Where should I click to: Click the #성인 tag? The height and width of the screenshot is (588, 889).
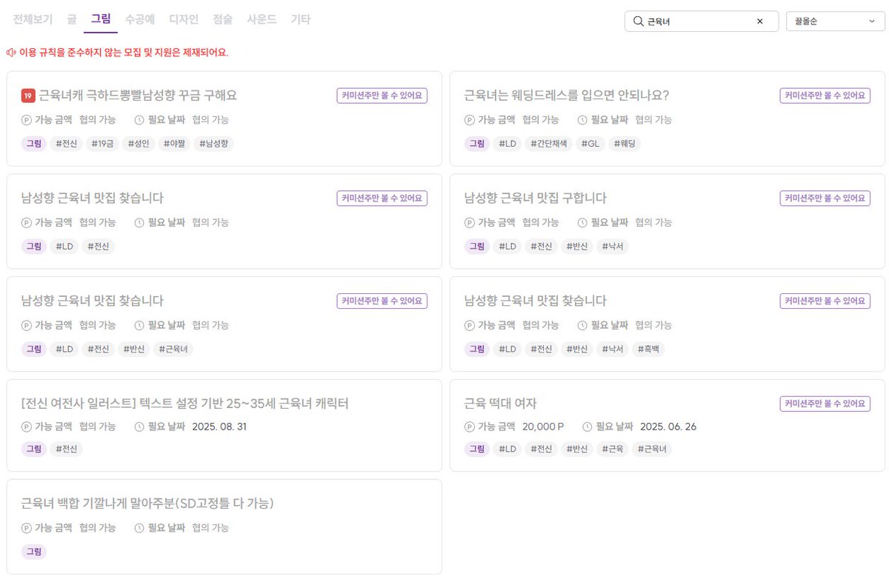(x=138, y=144)
